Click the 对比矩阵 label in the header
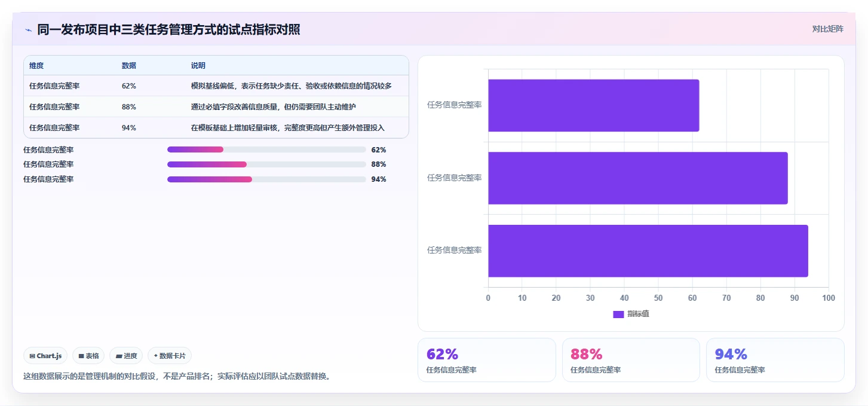The width and height of the screenshot is (868, 406). point(827,29)
